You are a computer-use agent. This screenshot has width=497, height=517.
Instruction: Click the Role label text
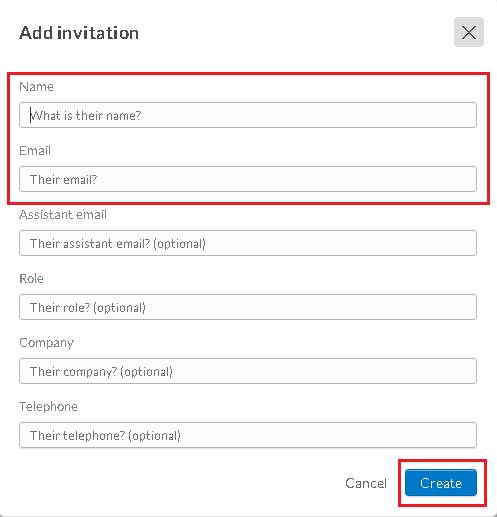pyautogui.click(x=31, y=279)
